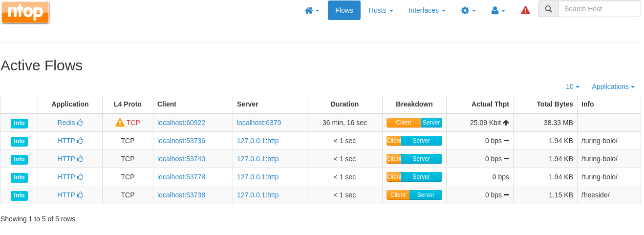The height and width of the screenshot is (235, 644).
Task: Expand the Interfaces dropdown menu
Action: pyautogui.click(x=427, y=10)
